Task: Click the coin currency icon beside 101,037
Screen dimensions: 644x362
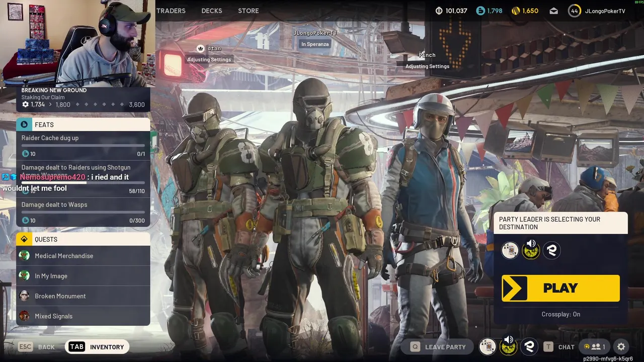Action: pos(439,11)
